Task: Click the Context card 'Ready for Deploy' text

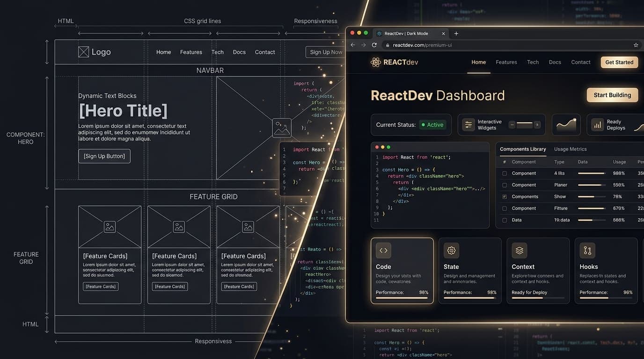Action: coord(529,293)
